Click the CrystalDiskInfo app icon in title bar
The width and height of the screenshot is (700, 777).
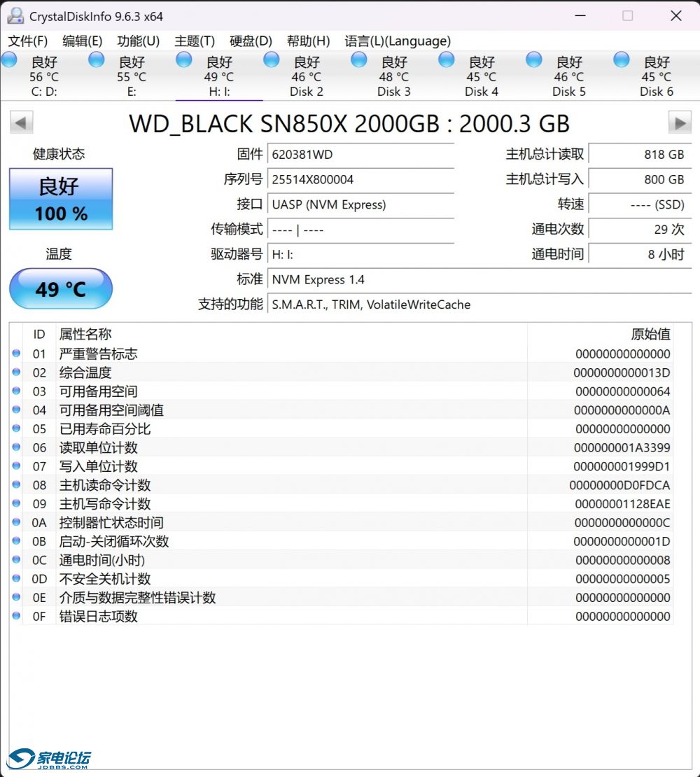[15, 16]
